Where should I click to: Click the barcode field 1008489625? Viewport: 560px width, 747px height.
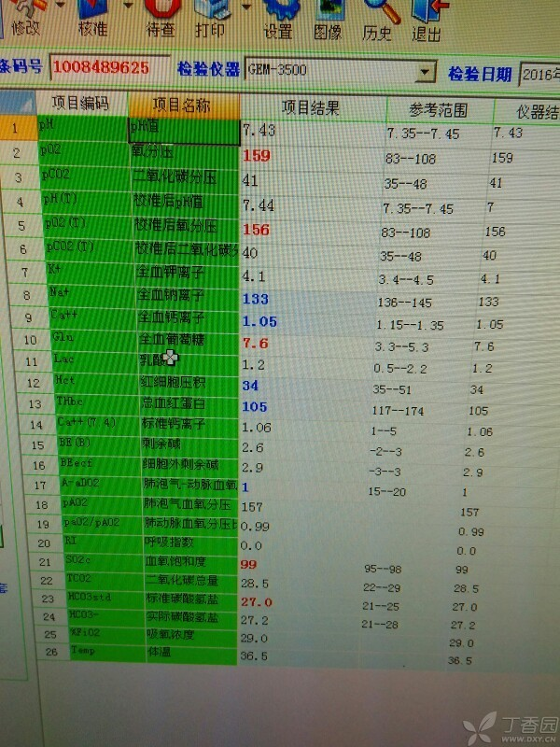(x=109, y=67)
